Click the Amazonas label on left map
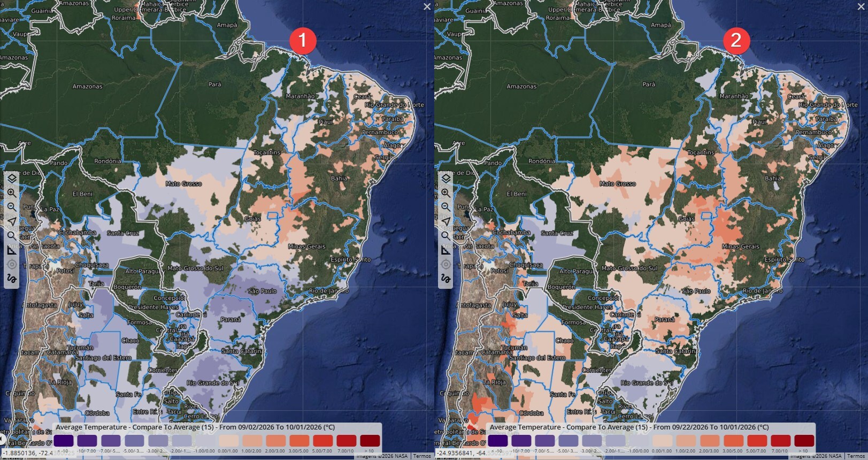The image size is (868, 460). (87, 87)
